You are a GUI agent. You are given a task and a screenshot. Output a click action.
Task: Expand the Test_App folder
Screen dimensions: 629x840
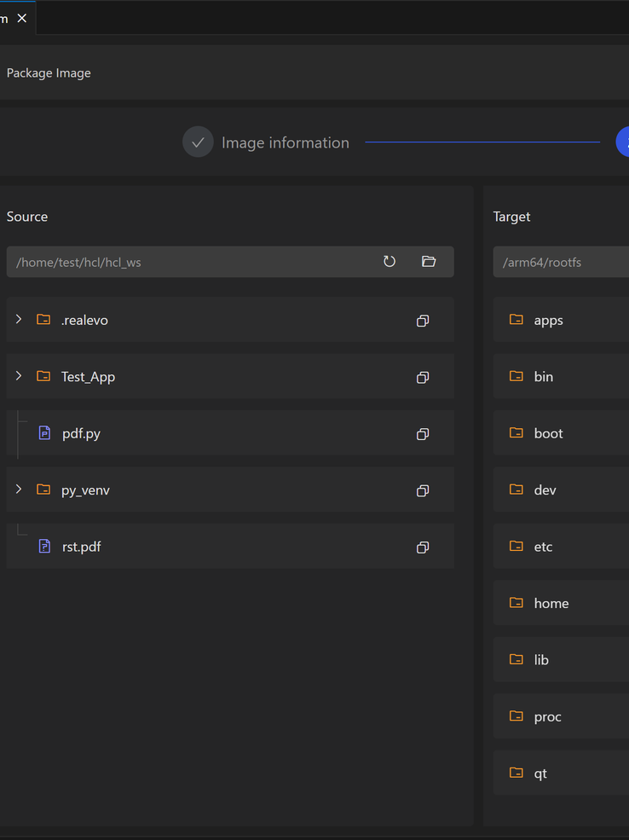[19, 376]
